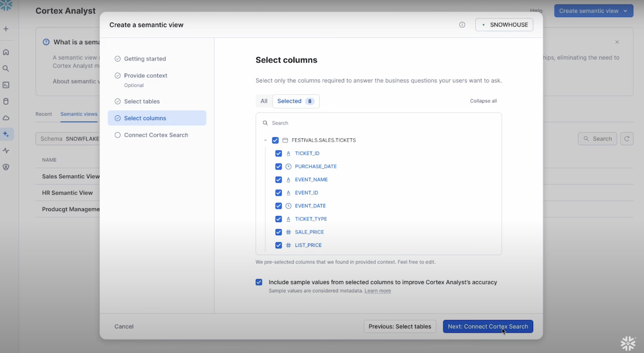This screenshot has height=353, width=644.
Task: Click Previous: Select tables button
Action: pyautogui.click(x=400, y=326)
